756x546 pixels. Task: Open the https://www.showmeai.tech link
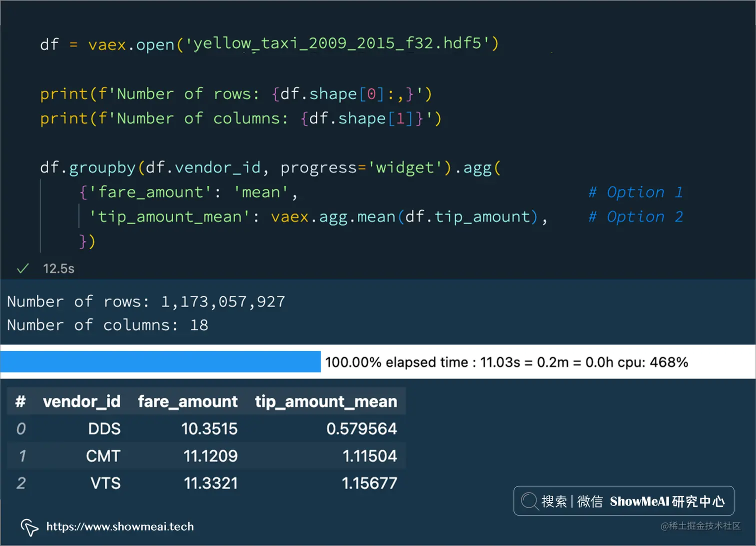pyautogui.click(x=120, y=526)
